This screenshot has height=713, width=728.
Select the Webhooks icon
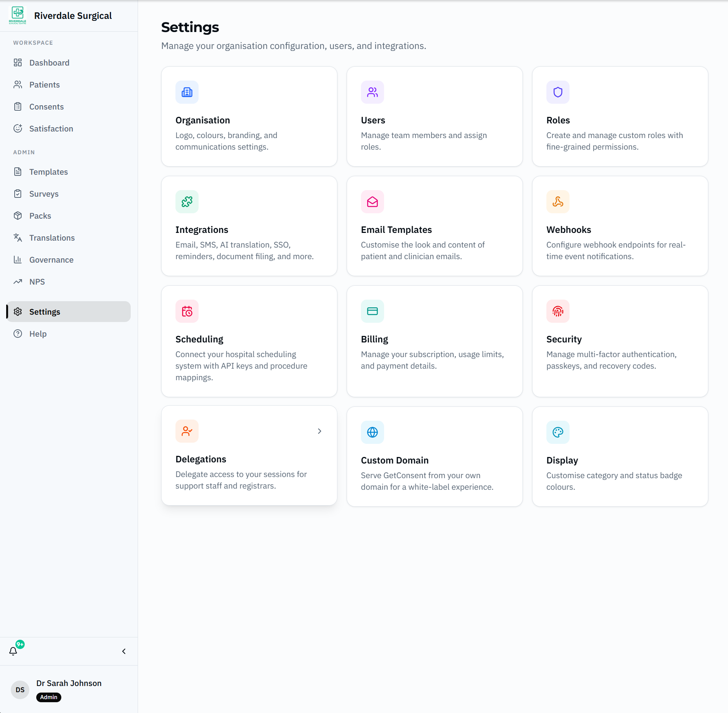pos(558,201)
